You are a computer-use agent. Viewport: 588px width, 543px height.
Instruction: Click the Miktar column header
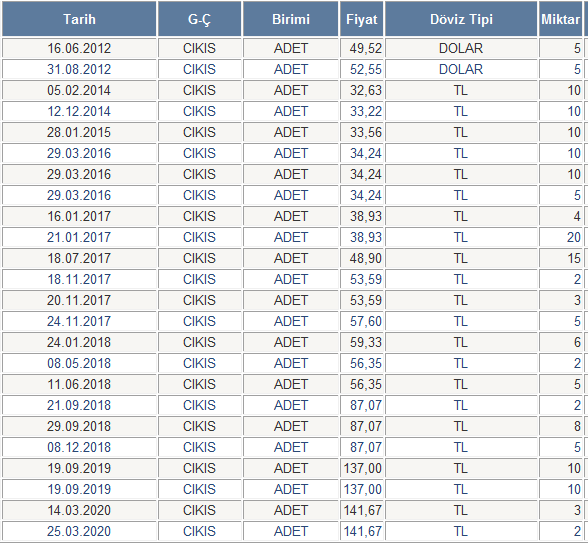coord(561,19)
